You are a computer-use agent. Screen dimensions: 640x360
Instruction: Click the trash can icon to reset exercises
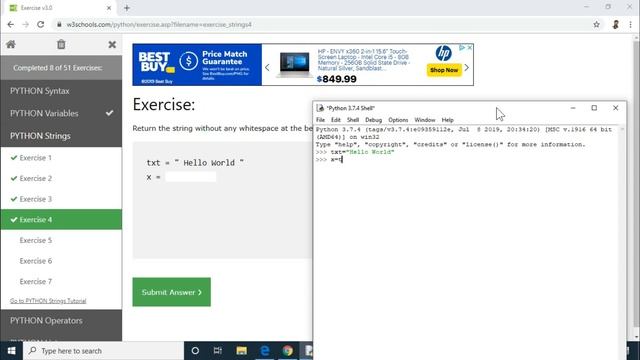tap(61, 44)
